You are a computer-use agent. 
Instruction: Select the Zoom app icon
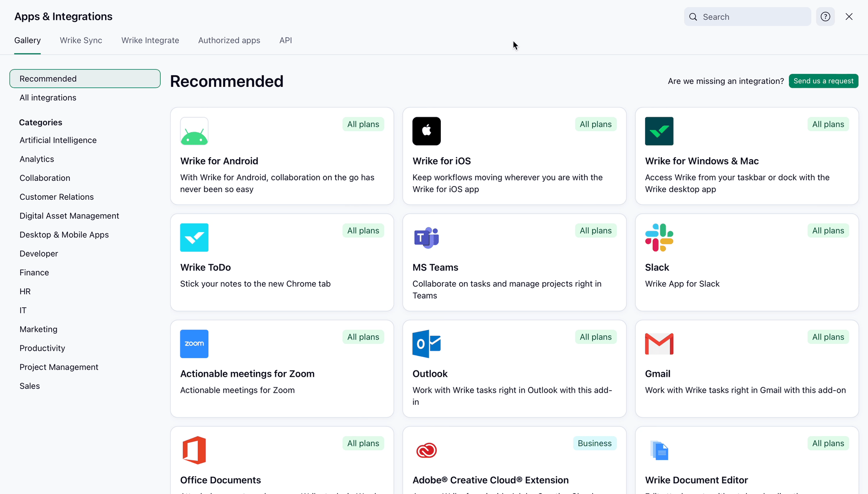[x=194, y=344]
